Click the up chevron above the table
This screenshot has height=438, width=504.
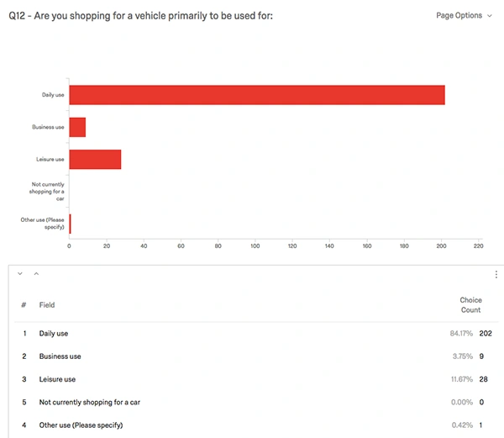point(36,274)
